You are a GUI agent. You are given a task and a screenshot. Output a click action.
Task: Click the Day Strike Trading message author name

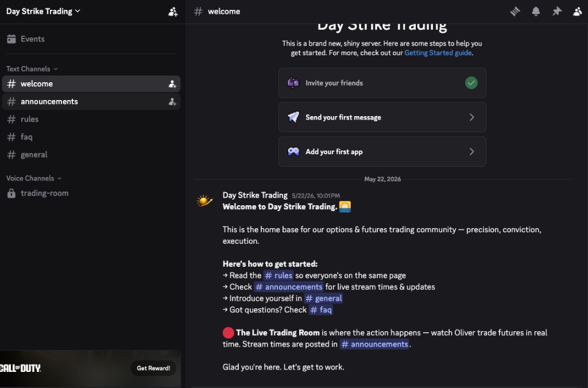(255, 195)
